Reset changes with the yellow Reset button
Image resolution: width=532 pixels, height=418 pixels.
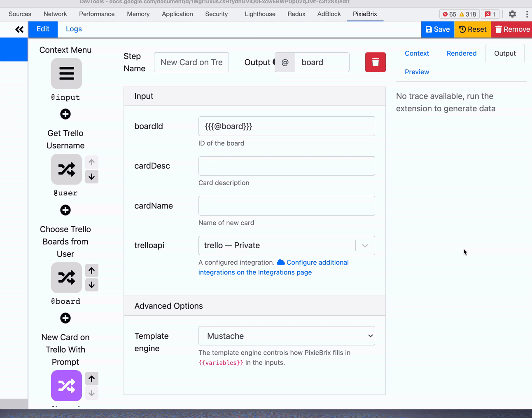tap(473, 29)
